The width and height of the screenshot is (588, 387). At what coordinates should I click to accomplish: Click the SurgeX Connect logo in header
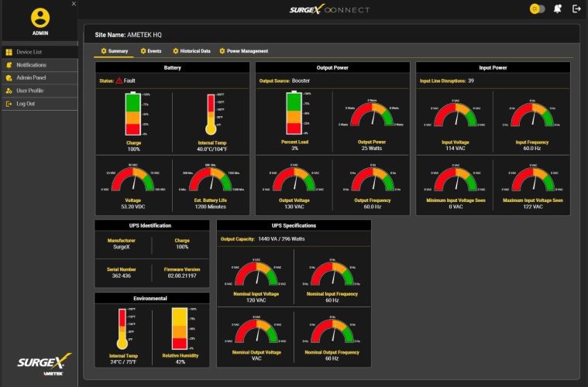coord(329,9)
